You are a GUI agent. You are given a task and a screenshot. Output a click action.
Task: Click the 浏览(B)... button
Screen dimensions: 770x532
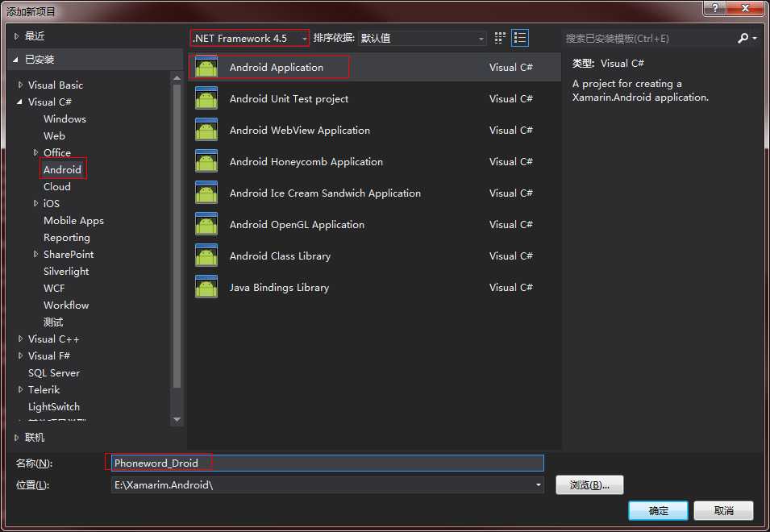[589, 485]
